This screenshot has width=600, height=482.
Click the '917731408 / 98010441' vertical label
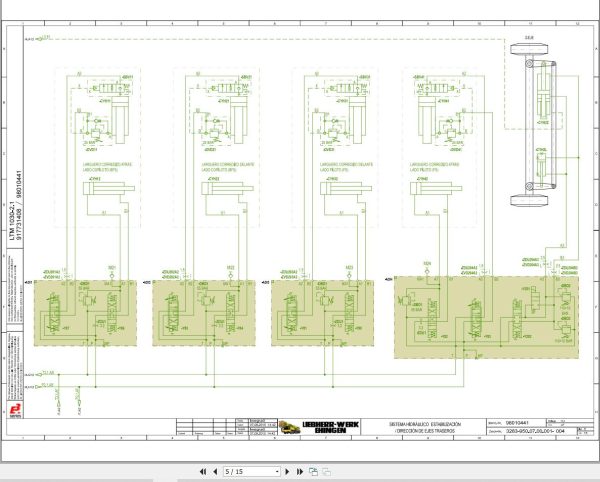pyautogui.click(x=20, y=205)
